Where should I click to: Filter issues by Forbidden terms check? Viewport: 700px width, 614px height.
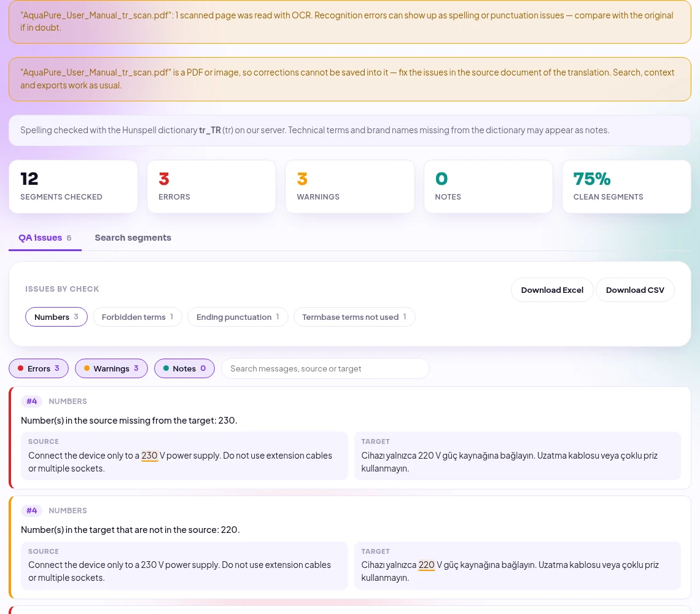pos(138,317)
